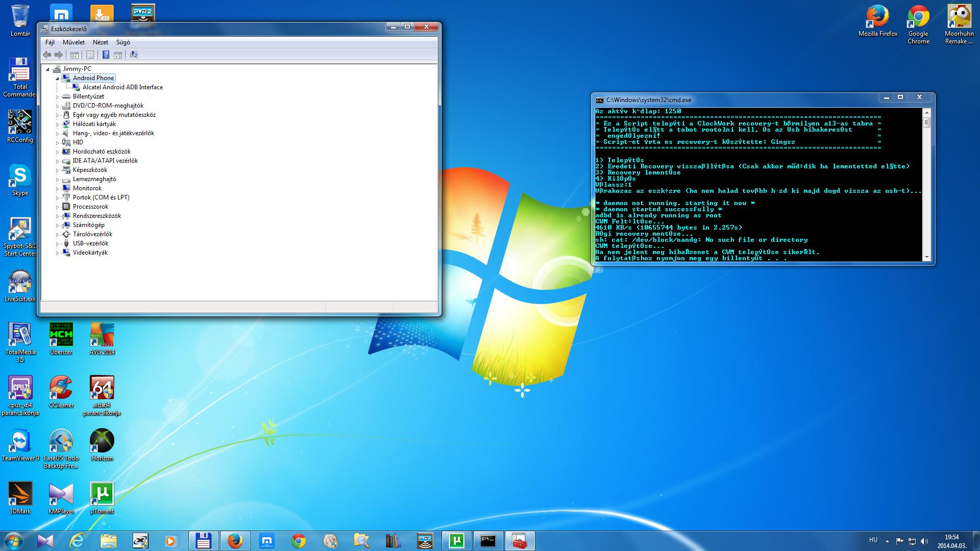This screenshot has width=980, height=551.
Task: Open TeamViewer 9 desktop shortcut
Action: [x=20, y=445]
